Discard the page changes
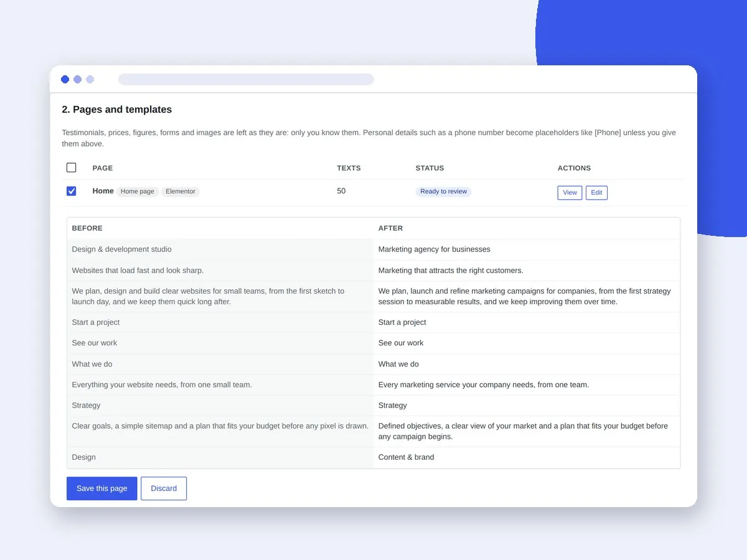This screenshot has height=560, width=747. (x=164, y=488)
